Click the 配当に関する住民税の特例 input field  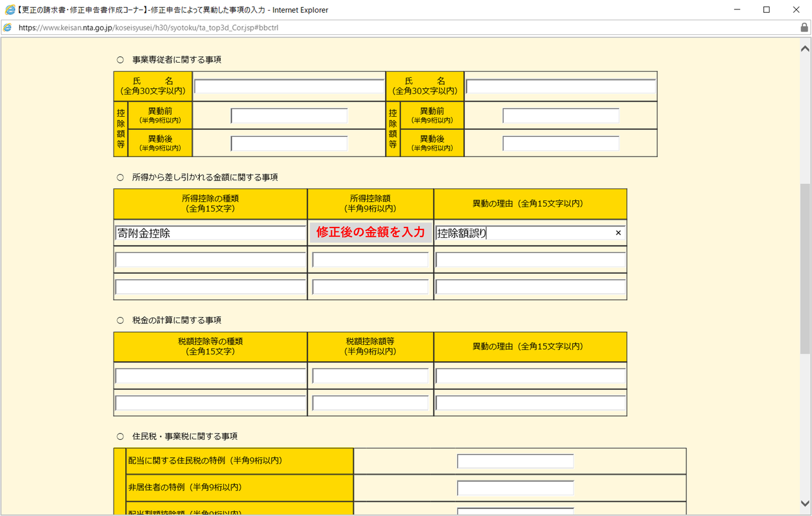click(x=515, y=461)
